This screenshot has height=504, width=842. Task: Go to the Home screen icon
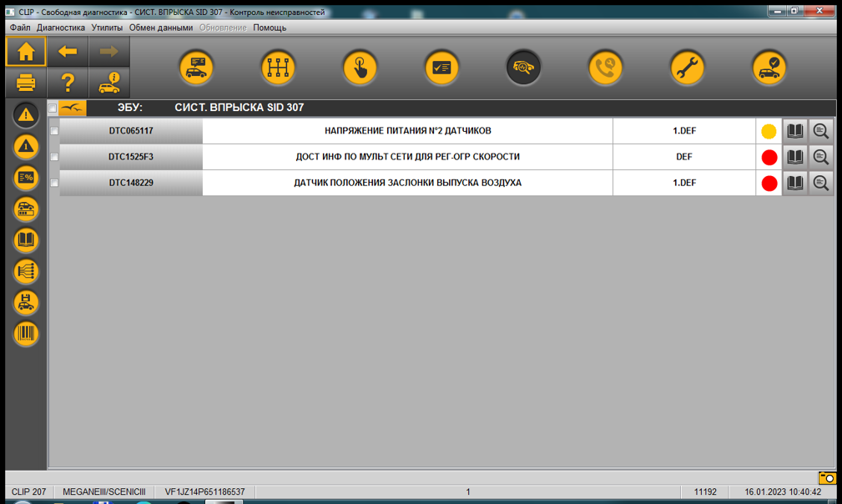tap(26, 52)
